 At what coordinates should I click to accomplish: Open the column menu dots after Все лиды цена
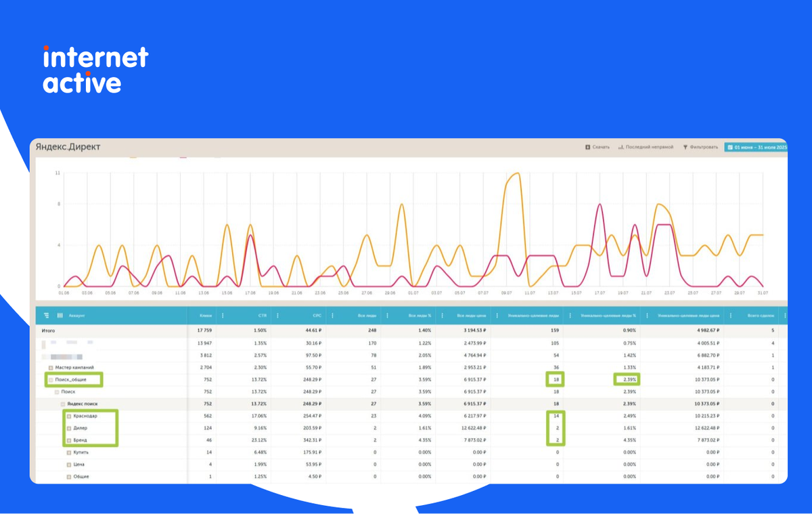tap(497, 316)
